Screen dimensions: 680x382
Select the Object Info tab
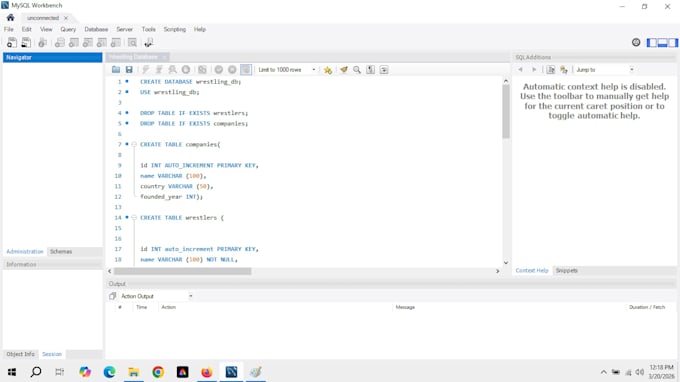pyautogui.click(x=20, y=354)
